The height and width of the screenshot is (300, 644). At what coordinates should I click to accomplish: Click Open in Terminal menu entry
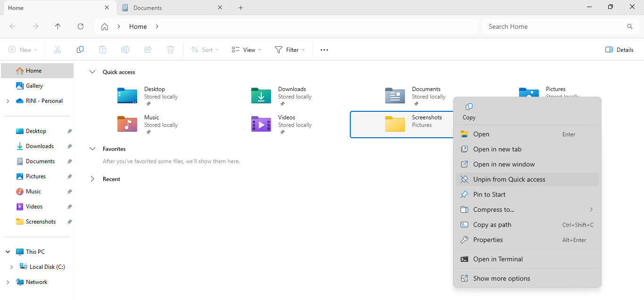tap(498, 259)
